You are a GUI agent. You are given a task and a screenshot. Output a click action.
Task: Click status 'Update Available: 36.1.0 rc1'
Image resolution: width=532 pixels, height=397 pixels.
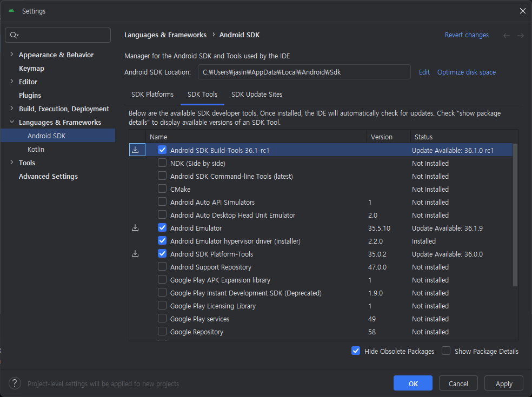453,150
